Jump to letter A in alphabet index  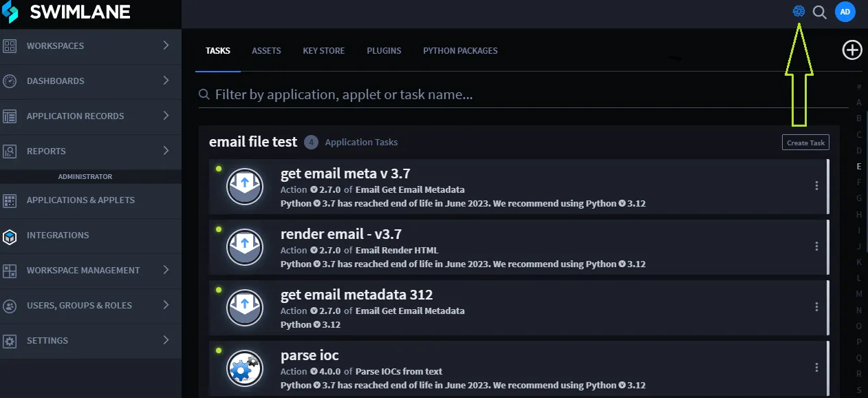[859, 103]
